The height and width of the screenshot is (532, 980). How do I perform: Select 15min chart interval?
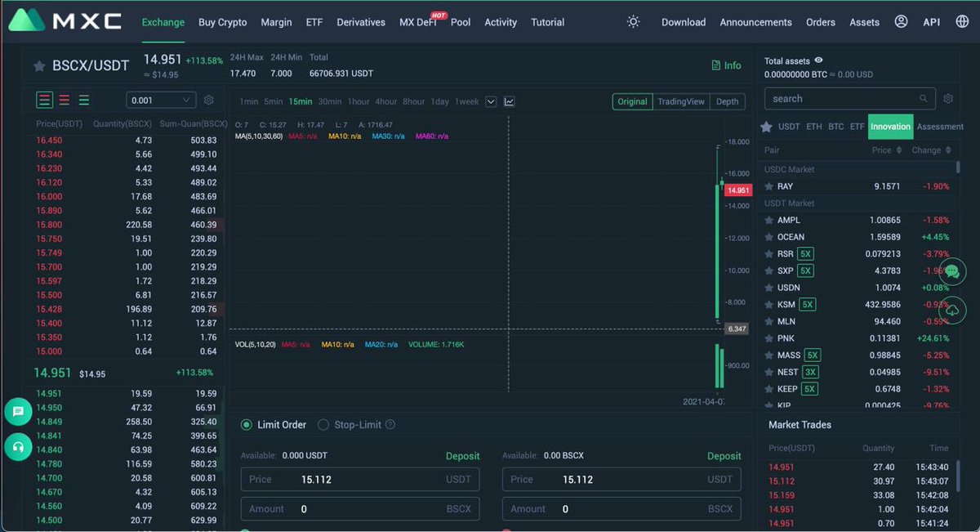300,101
